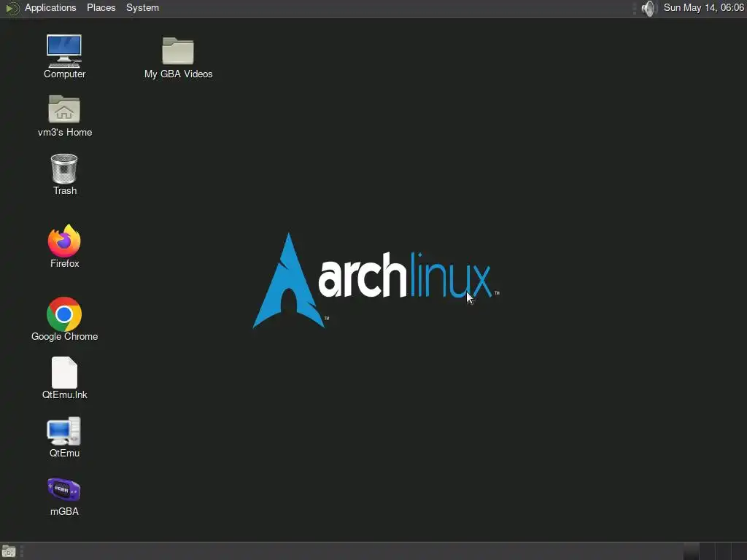Open the System menu
This screenshot has height=560, width=747.
[x=142, y=8]
